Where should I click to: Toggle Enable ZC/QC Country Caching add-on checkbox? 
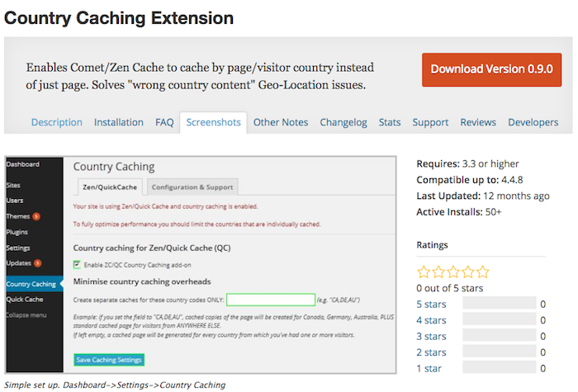pyautogui.click(x=78, y=264)
